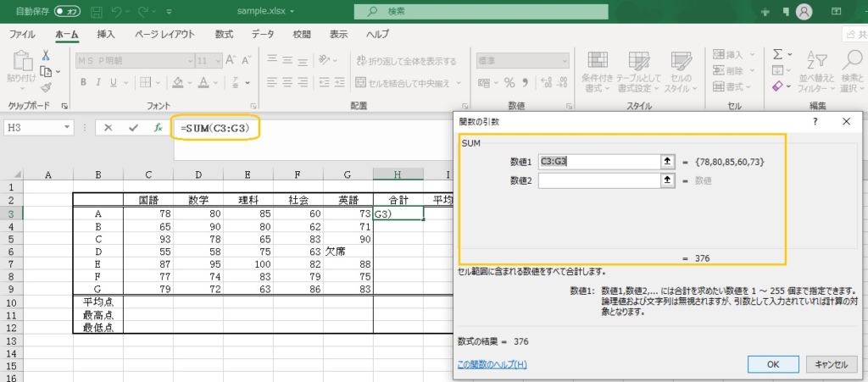Collapse dialog using 数値1 range selector arrow
This screenshot has height=382, width=868.
click(x=668, y=161)
